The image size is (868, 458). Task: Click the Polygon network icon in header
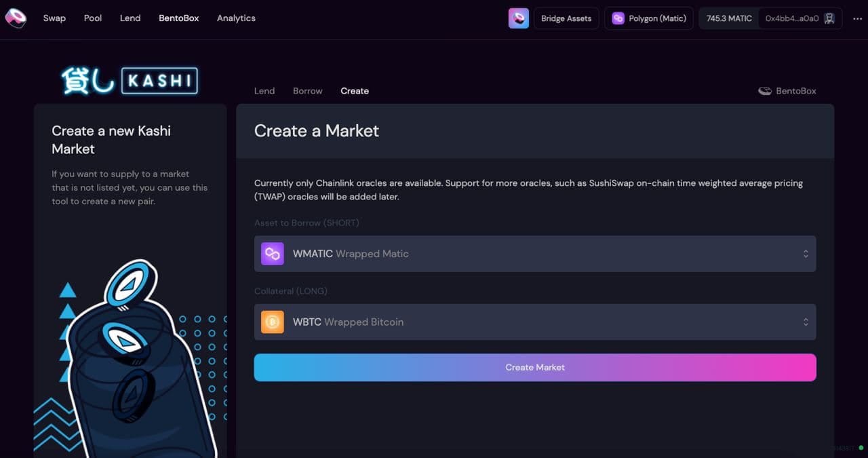point(618,18)
